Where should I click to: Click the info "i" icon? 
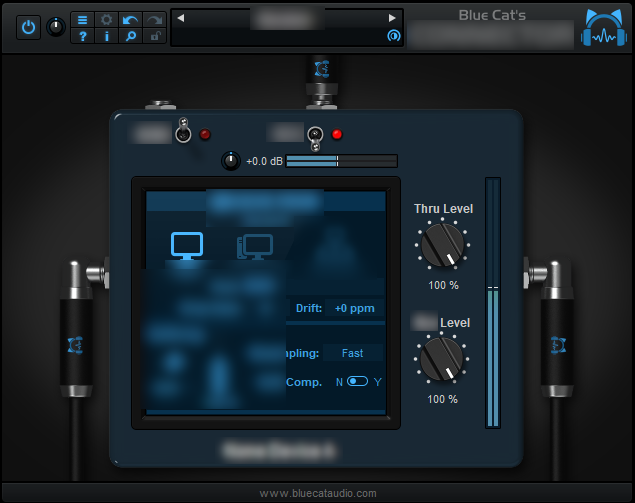coord(107,36)
